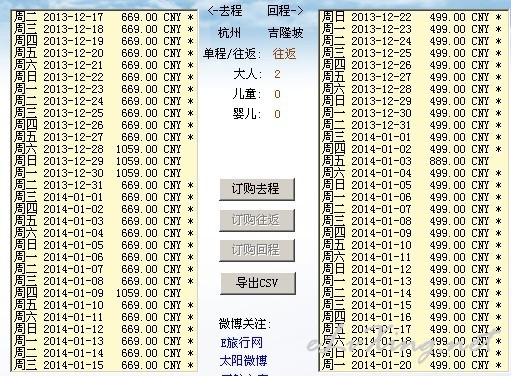Image resolution: width=511 pixels, height=376 pixels.
Task: Select outbound row 2014-01-01 at 669.00 CNY
Action: click(x=104, y=197)
